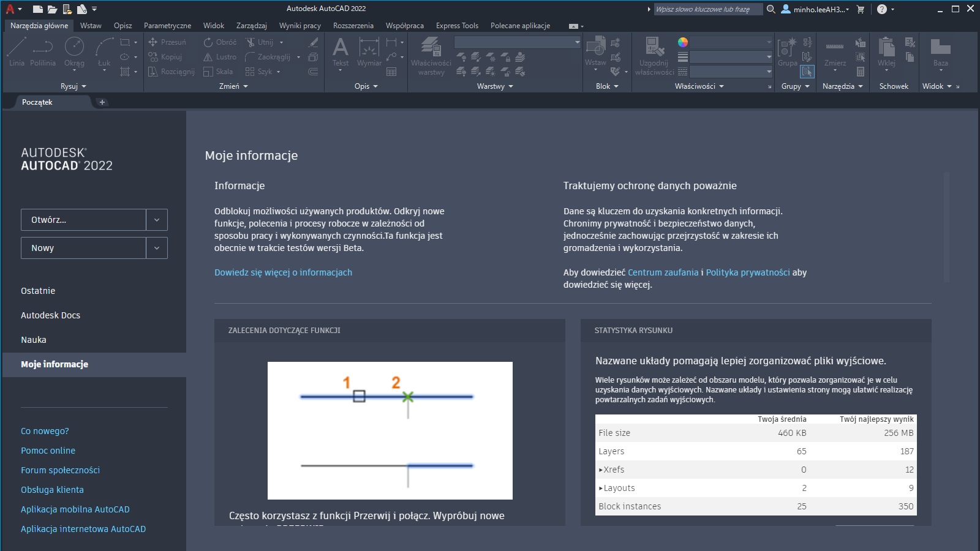Click the search magnifier icon
The height and width of the screenshot is (551, 980).
click(x=771, y=9)
